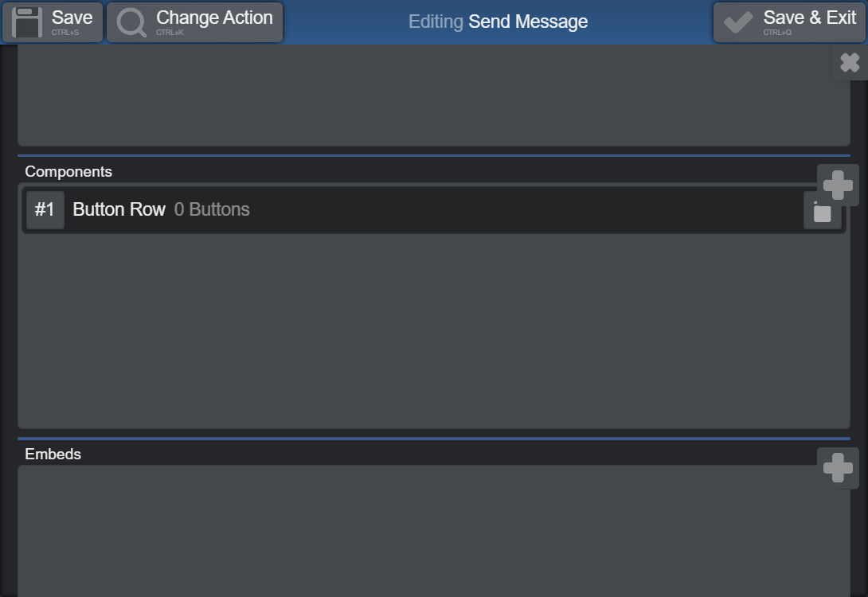Select the Components section header
The width and height of the screenshot is (868, 597).
pyautogui.click(x=68, y=172)
